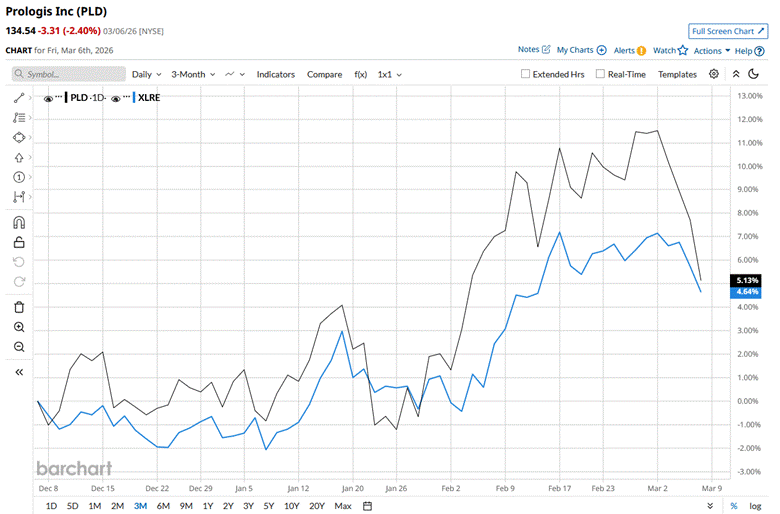The height and width of the screenshot is (514, 780).
Task: Toggle log scale mode
Action: click(x=755, y=506)
